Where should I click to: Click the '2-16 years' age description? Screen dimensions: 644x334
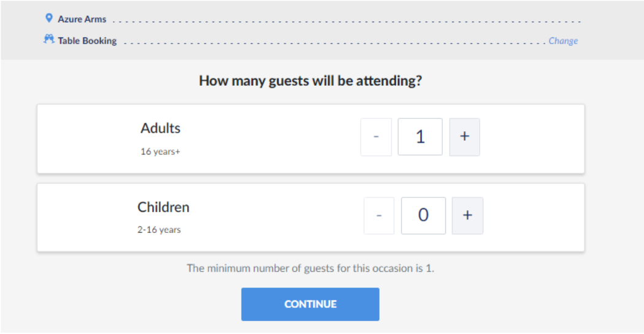[x=159, y=230]
